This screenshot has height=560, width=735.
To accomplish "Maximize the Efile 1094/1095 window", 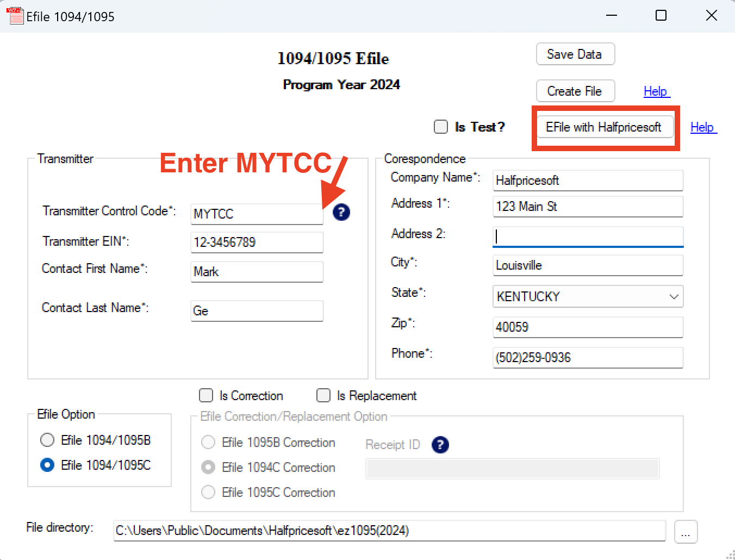I will 661,16.
